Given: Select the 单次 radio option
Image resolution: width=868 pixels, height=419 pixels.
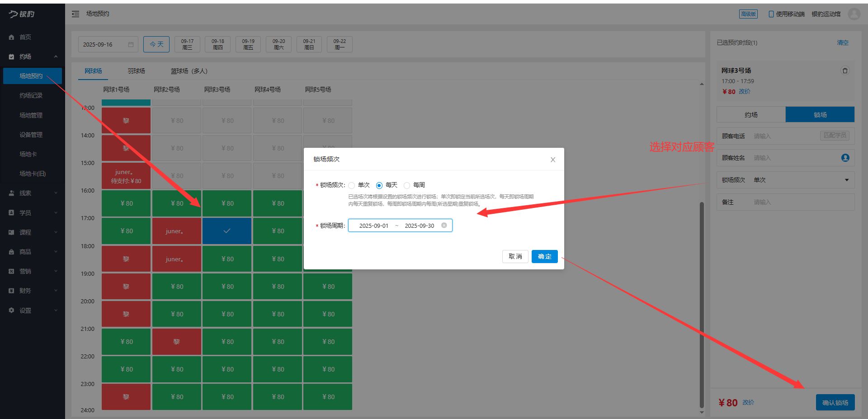Looking at the screenshot, I should tap(352, 185).
